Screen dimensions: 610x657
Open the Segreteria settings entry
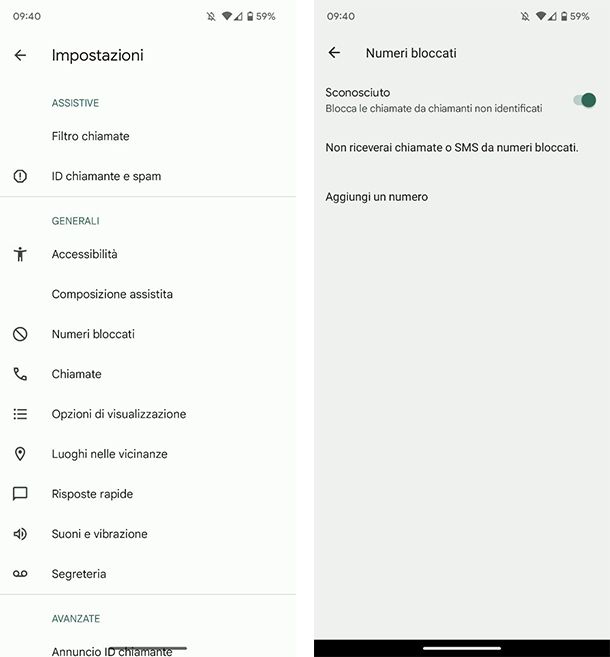click(x=79, y=574)
